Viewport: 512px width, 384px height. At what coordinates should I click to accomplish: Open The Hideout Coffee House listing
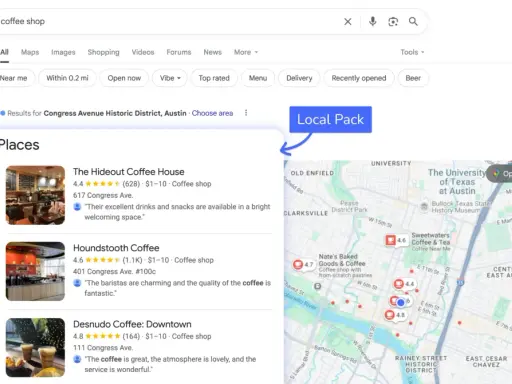coord(129,172)
